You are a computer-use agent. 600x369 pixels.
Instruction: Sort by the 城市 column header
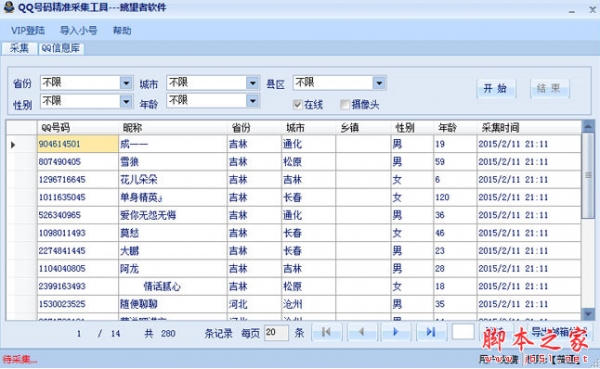[308, 127]
